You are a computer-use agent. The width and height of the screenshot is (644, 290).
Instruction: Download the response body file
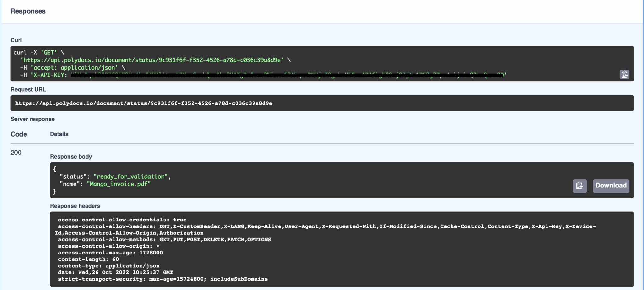coord(610,186)
